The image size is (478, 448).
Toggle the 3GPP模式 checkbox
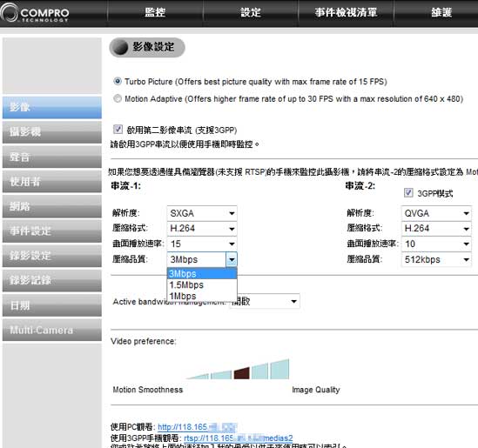(408, 193)
